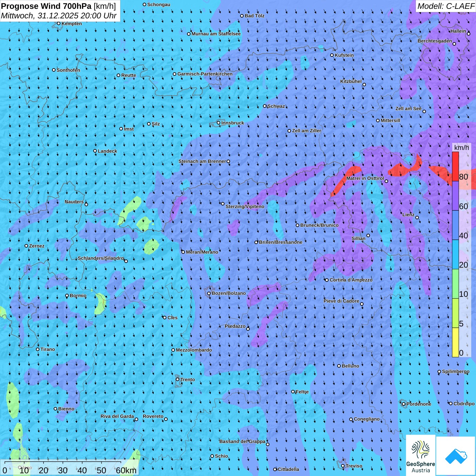Viewport: 476px width, 476px height.
Task: Click the 'Brixen/Bressanone' label
Action: [280, 242]
